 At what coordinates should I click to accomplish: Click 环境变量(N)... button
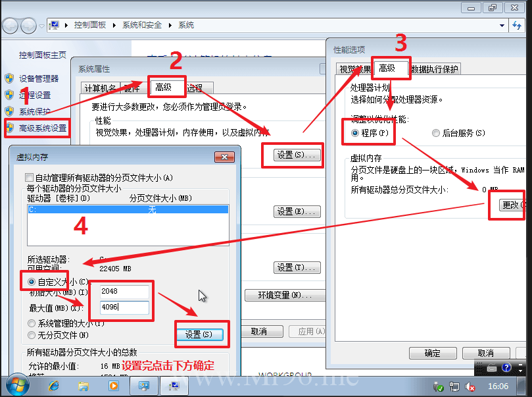coord(285,295)
